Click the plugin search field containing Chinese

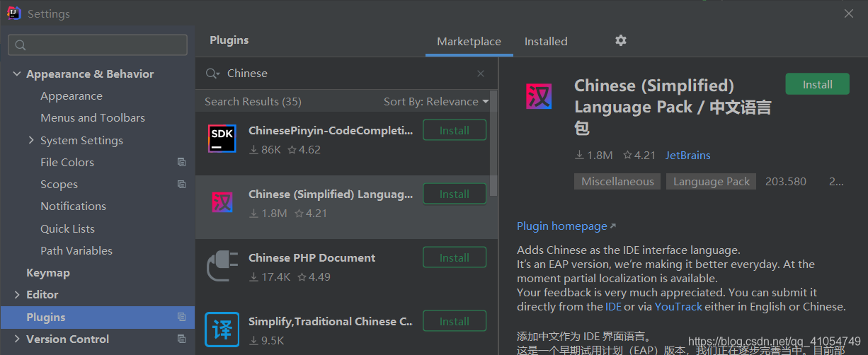(347, 74)
